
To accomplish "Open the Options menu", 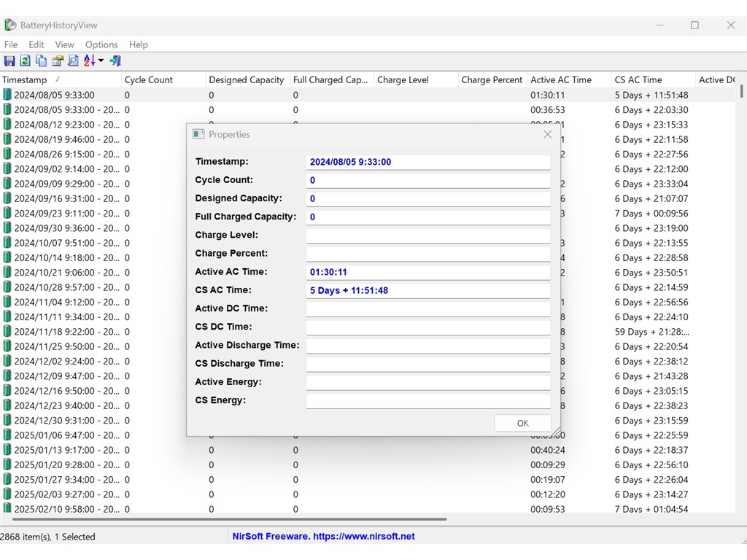I will tap(101, 44).
